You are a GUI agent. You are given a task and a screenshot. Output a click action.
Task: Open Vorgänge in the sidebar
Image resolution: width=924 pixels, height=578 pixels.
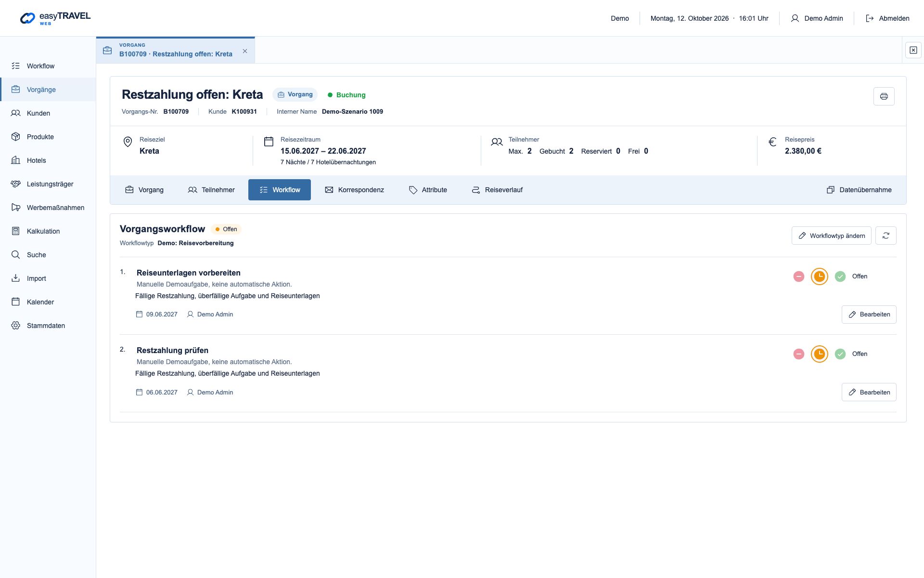(48, 90)
